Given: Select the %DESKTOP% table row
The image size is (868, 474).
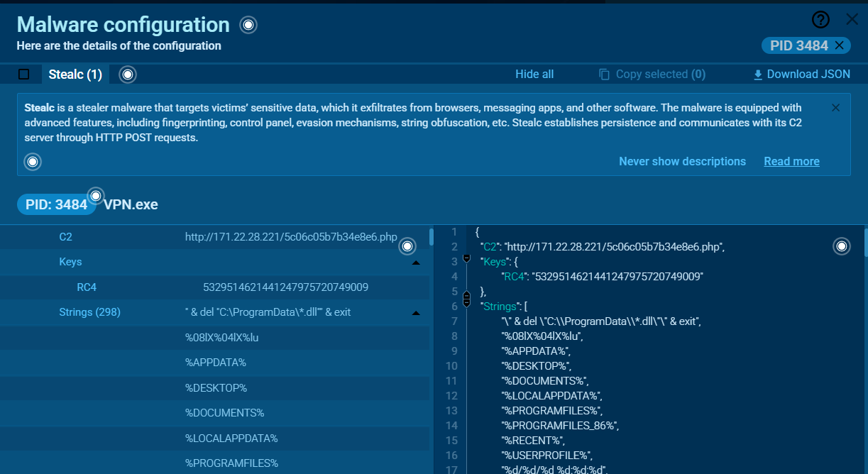Looking at the screenshot, I should (214, 388).
